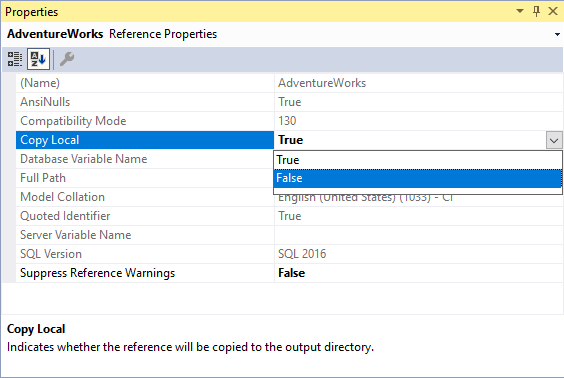Select the Suppress Reference Warnings property
This screenshot has height=378, width=564.
coord(145,273)
